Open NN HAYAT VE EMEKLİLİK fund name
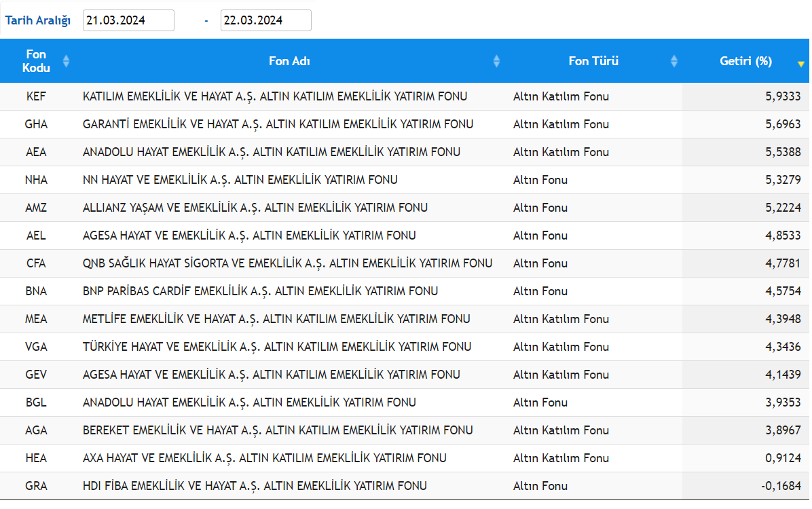 pos(240,181)
